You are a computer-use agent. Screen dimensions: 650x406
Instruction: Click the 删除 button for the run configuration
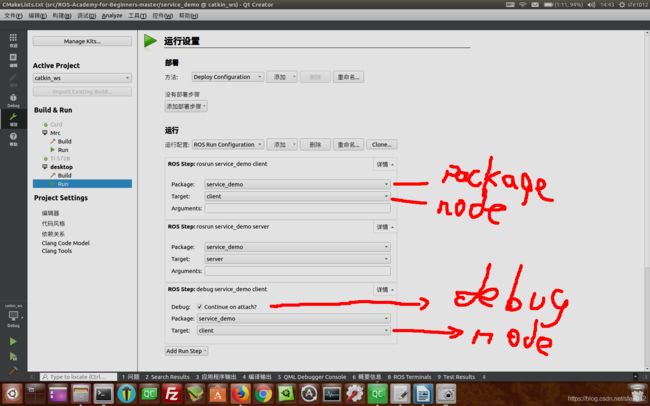315,144
